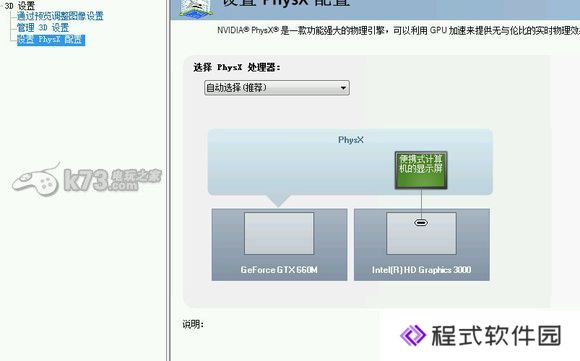Open '管理 3D 设置' in sidebar

point(43,28)
